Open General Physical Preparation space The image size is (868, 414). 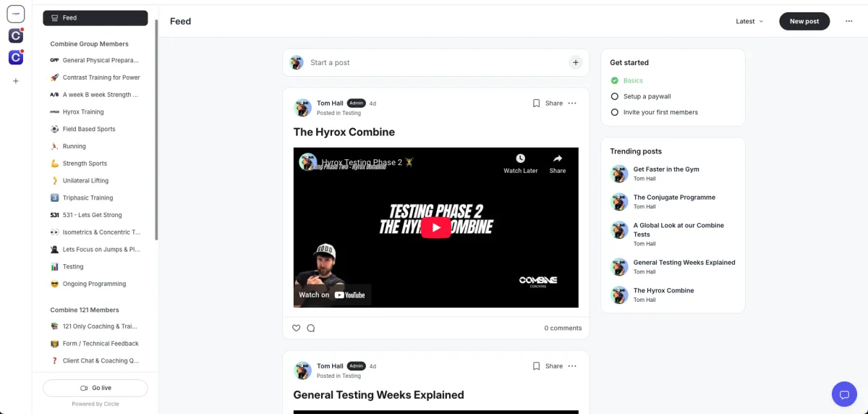point(95,60)
